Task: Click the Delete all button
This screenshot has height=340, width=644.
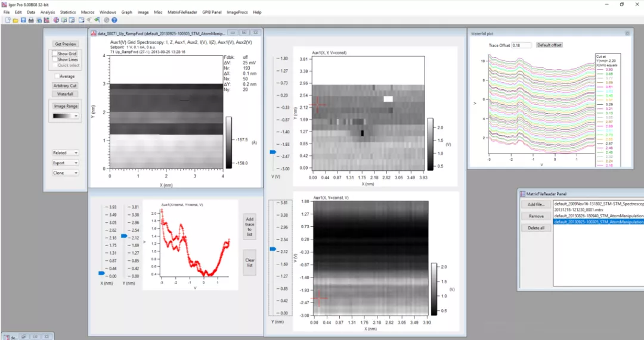Action: tap(536, 228)
